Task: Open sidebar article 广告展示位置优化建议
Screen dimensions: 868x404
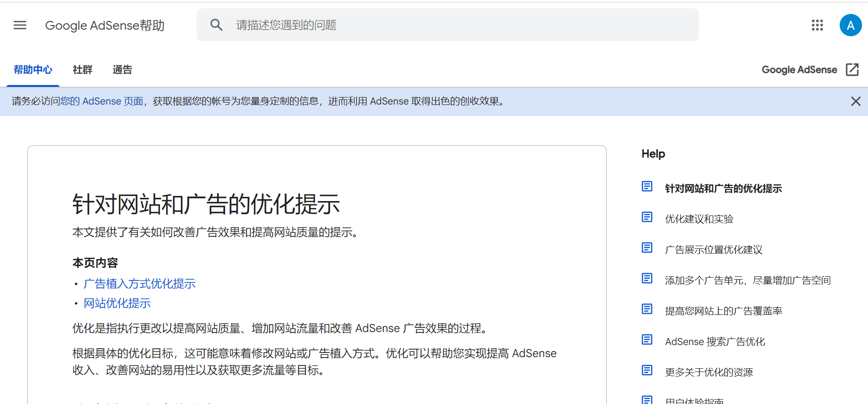Action: (x=713, y=250)
